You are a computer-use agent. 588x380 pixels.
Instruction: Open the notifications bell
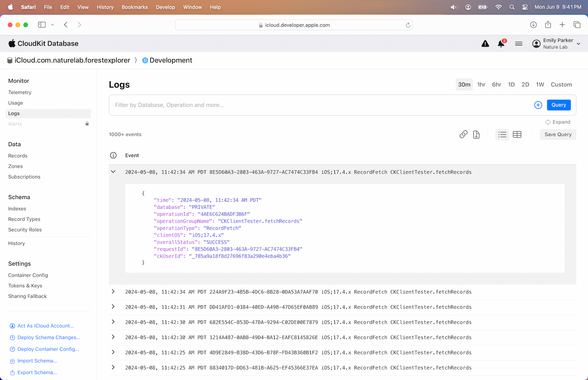click(x=501, y=44)
